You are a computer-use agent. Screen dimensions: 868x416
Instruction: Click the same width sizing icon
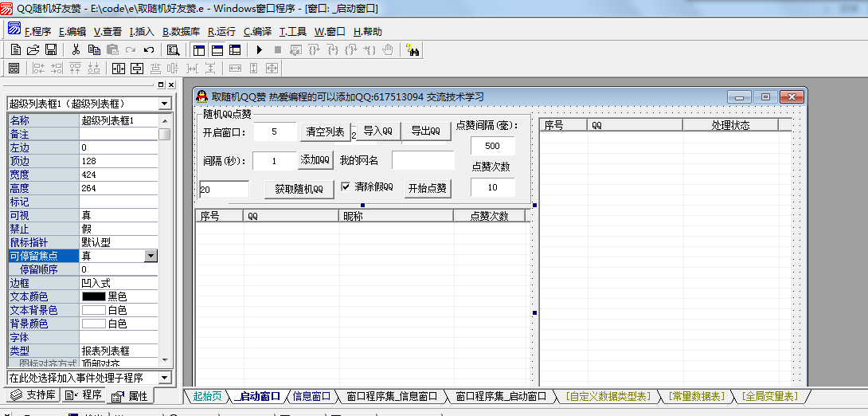click(235, 68)
